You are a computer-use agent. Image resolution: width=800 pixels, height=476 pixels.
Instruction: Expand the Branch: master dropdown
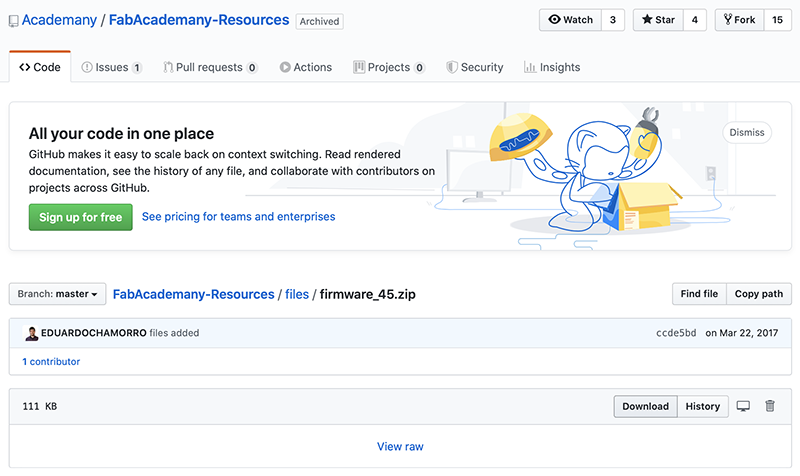coord(58,294)
